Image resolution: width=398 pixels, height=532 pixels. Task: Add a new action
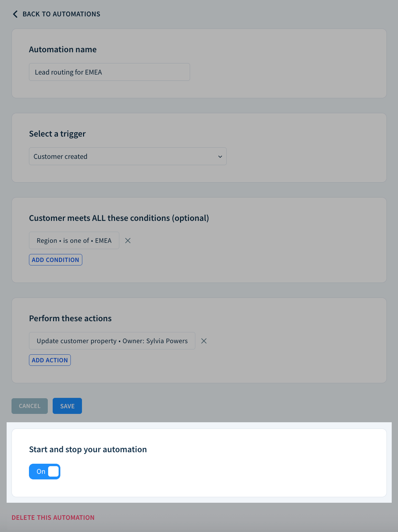tap(50, 360)
